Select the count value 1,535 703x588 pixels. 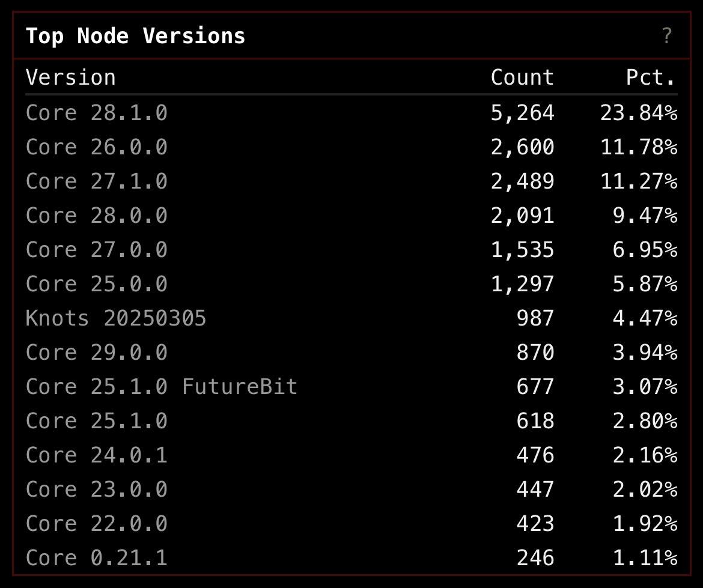522,250
